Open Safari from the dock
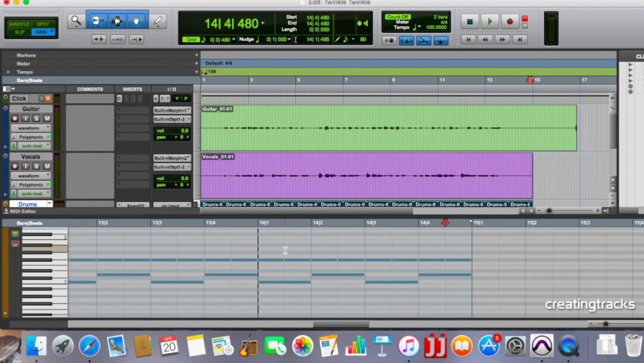 [x=89, y=345]
